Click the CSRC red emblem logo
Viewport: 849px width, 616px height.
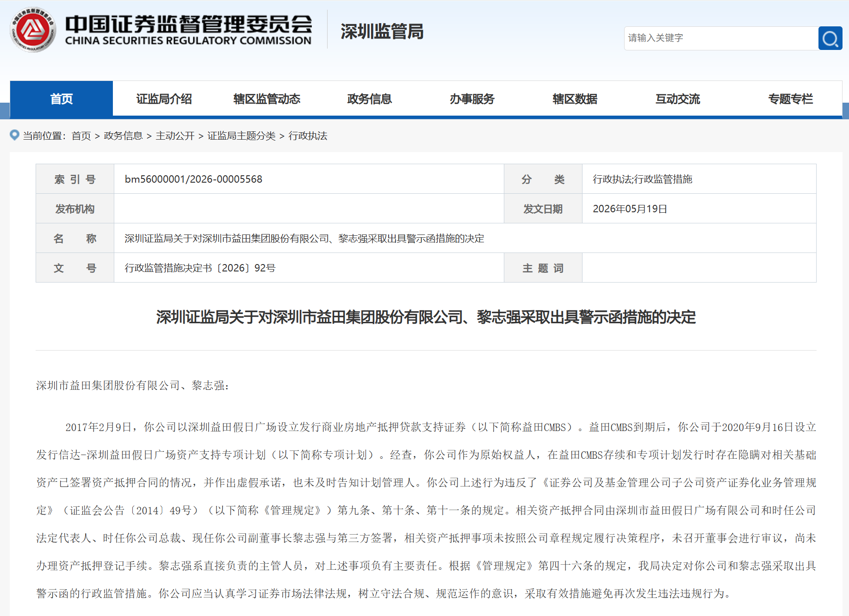pyautogui.click(x=33, y=30)
